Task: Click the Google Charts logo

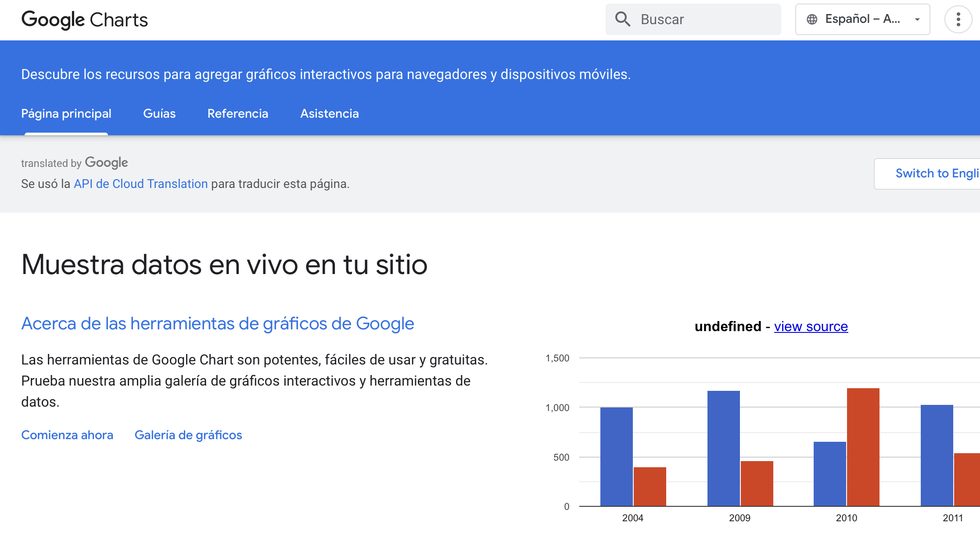Action: (x=85, y=20)
